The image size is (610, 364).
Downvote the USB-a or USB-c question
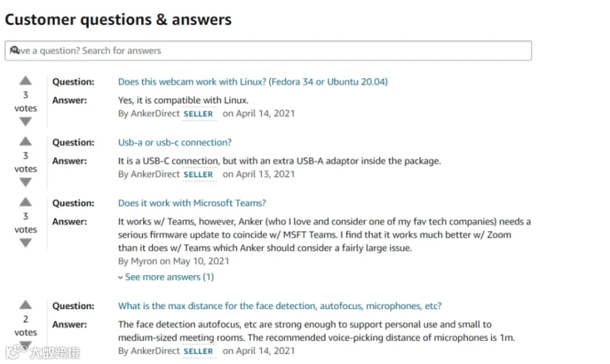pos(25,182)
